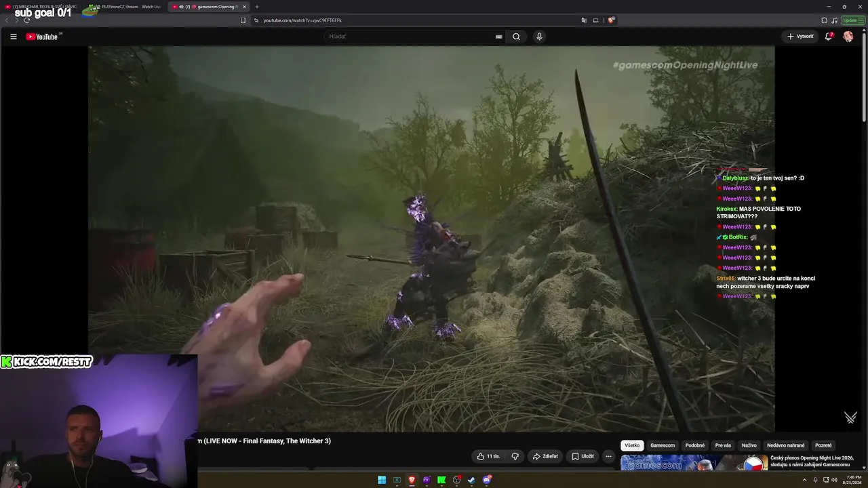This screenshot has width=868, height=488.
Task: Open YouTube notifications bell
Action: pyautogui.click(x=828, y=37)
